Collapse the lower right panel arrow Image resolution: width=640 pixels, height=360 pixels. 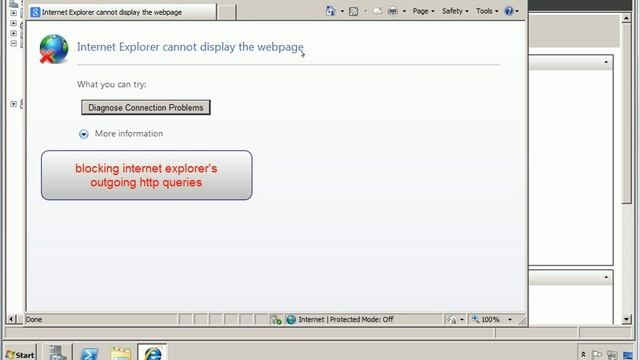pyautogui.click(x=606, y=277)
